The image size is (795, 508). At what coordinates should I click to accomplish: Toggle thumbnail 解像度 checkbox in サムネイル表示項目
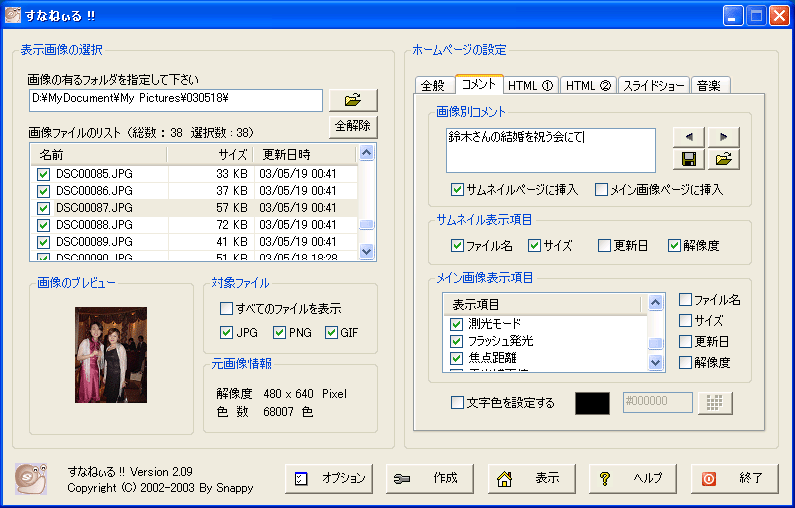(674, 246)
